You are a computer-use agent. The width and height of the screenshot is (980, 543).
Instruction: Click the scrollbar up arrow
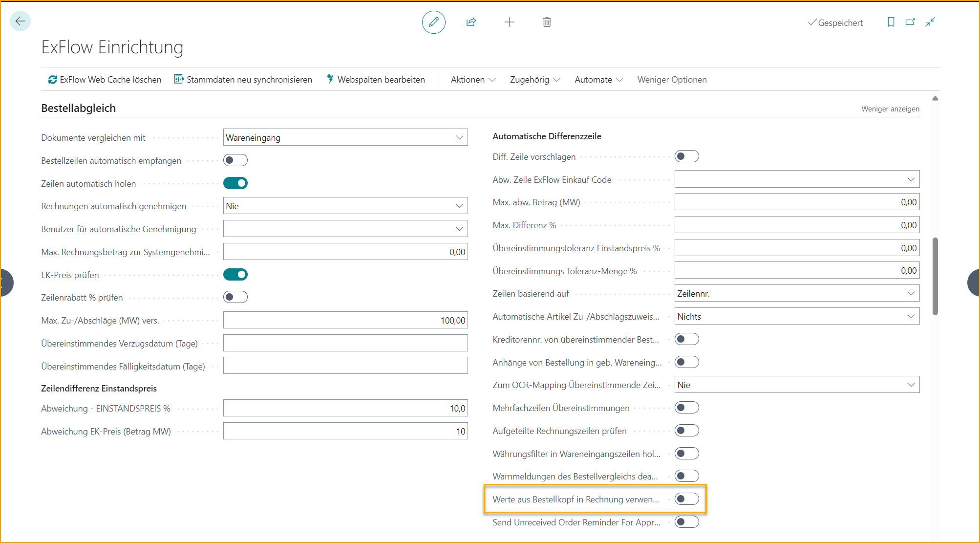coord(935,98)
